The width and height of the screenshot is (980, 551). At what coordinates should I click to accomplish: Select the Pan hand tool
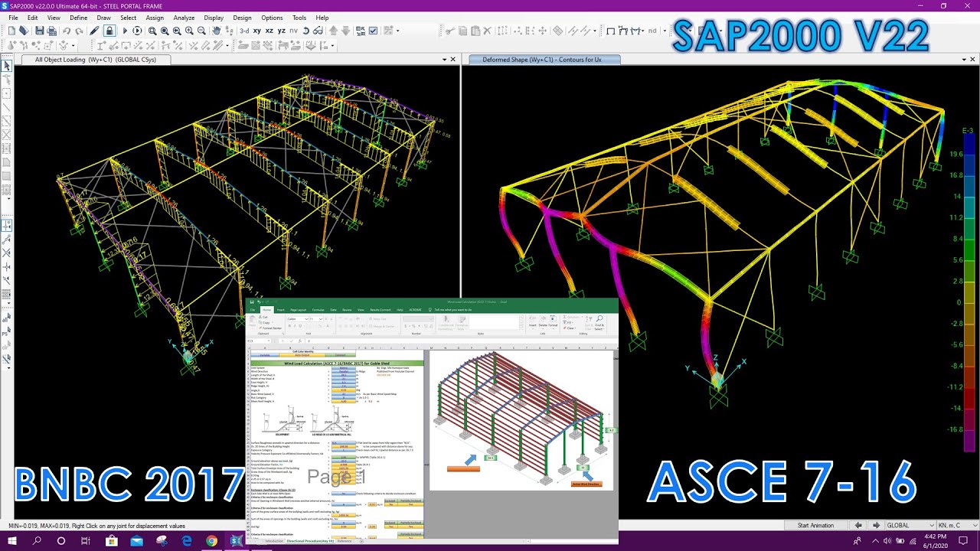coord(217,31)
